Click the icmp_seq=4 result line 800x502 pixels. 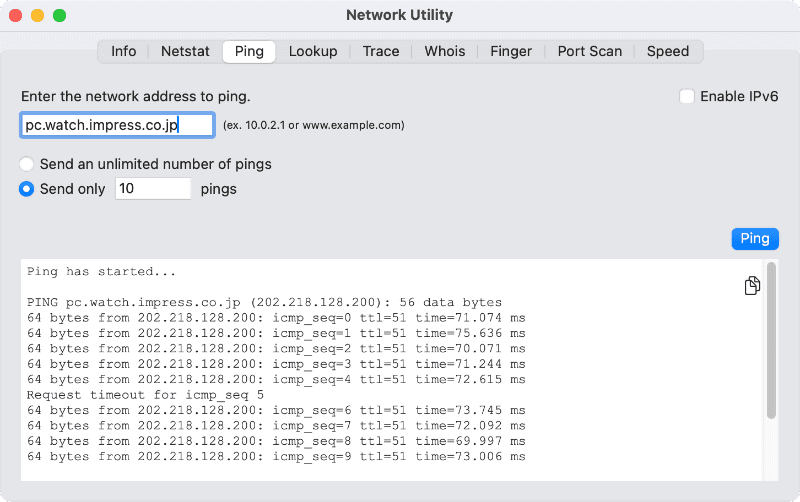(276, 380)
